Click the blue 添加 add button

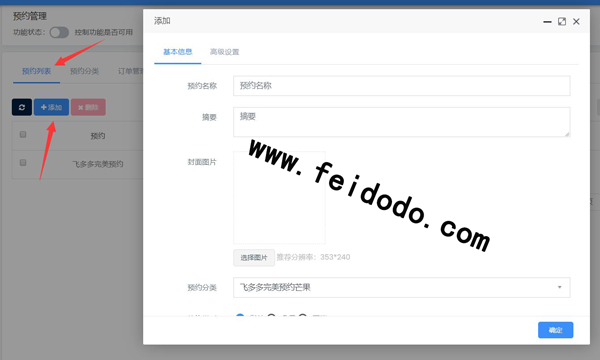51,107
